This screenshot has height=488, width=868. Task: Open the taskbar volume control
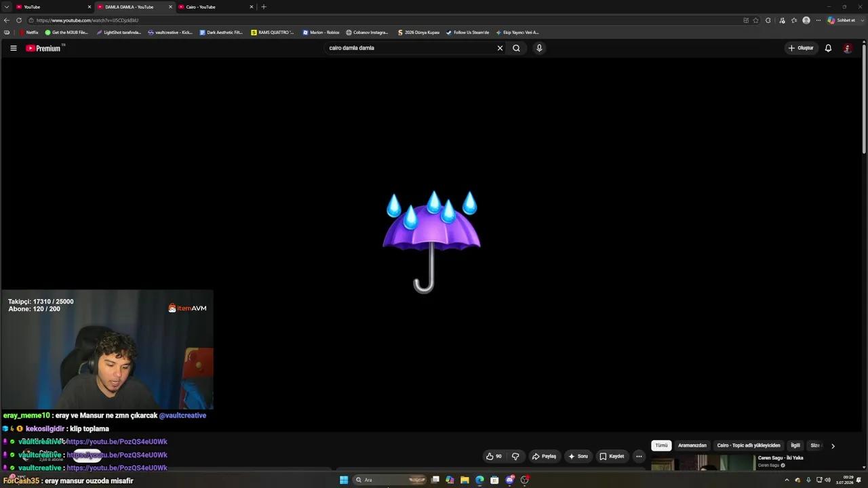[827, 480]
